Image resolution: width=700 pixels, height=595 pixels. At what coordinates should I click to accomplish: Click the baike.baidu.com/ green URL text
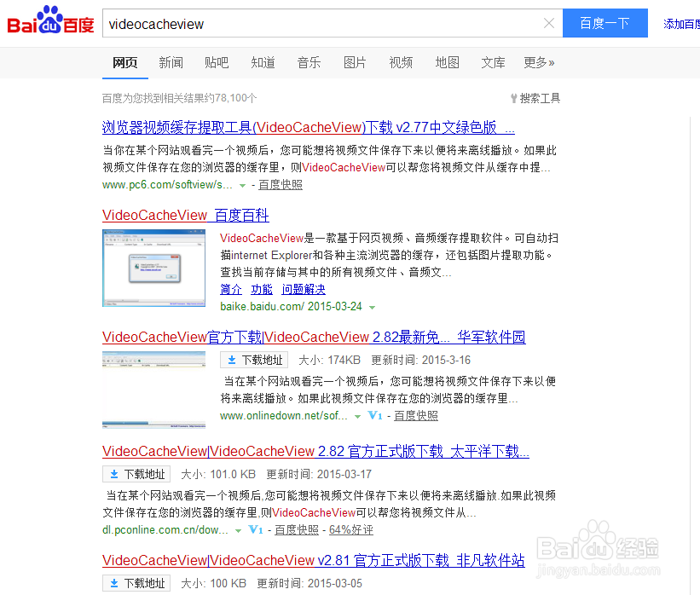point(262,307)
